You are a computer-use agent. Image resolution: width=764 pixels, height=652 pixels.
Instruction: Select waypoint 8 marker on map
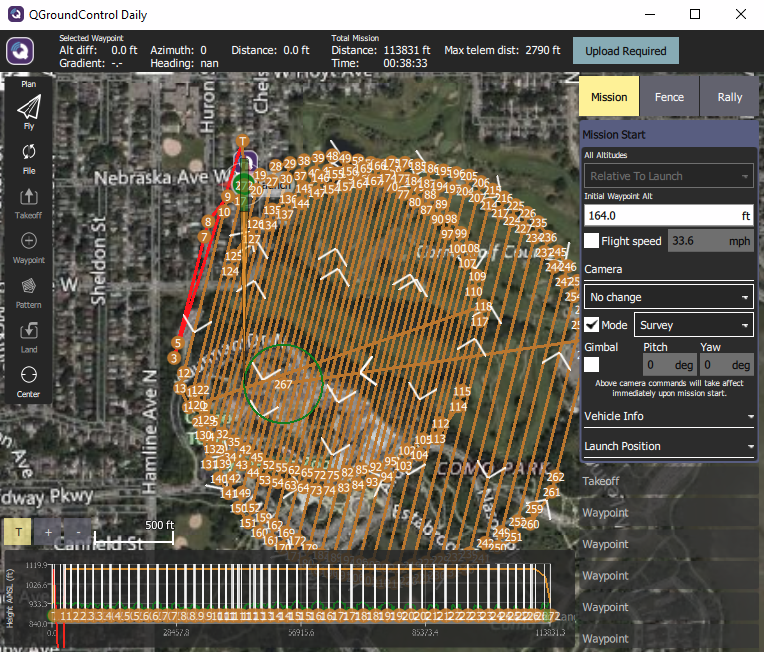click(208, 222)
